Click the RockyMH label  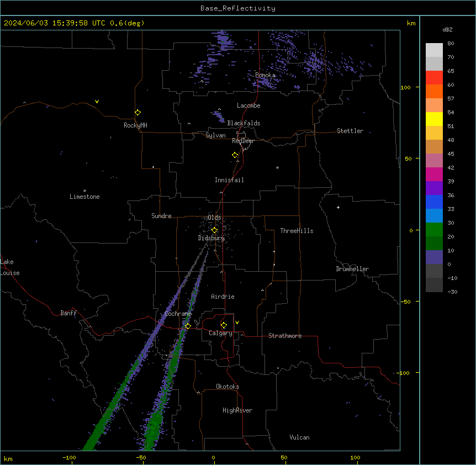coord(135,125)
